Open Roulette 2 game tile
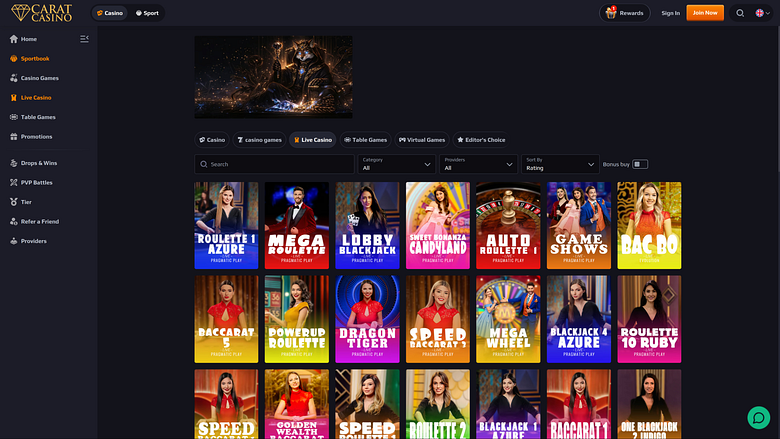The height and width of the screenshot is (439, 780). click(438, 404)
